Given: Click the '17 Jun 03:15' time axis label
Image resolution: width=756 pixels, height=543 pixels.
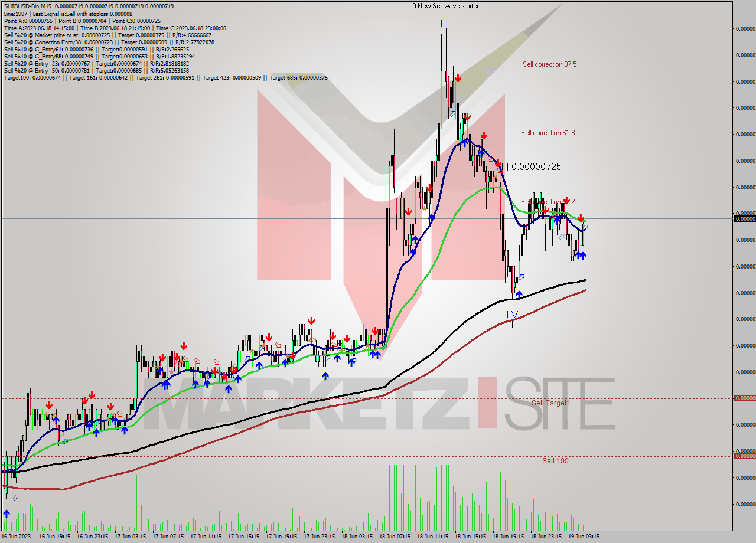Looking at the screenshot, I should coord(130,537).
